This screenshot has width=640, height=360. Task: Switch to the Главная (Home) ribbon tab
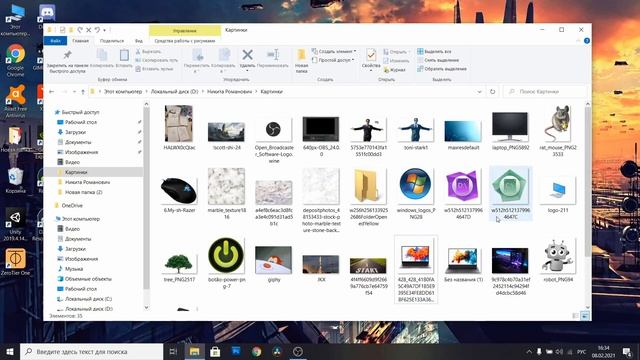[x=80, y=41]
